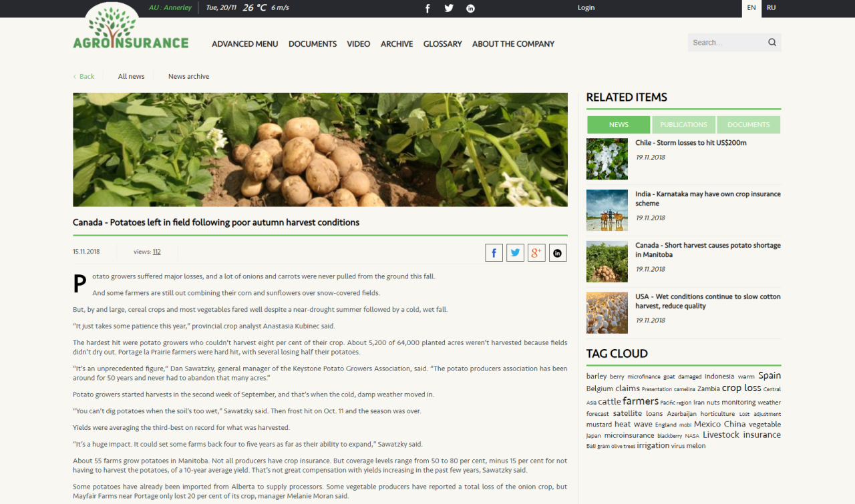Open the All news link
The height and width of the screenshot is (504, 855).
point(132,76)
